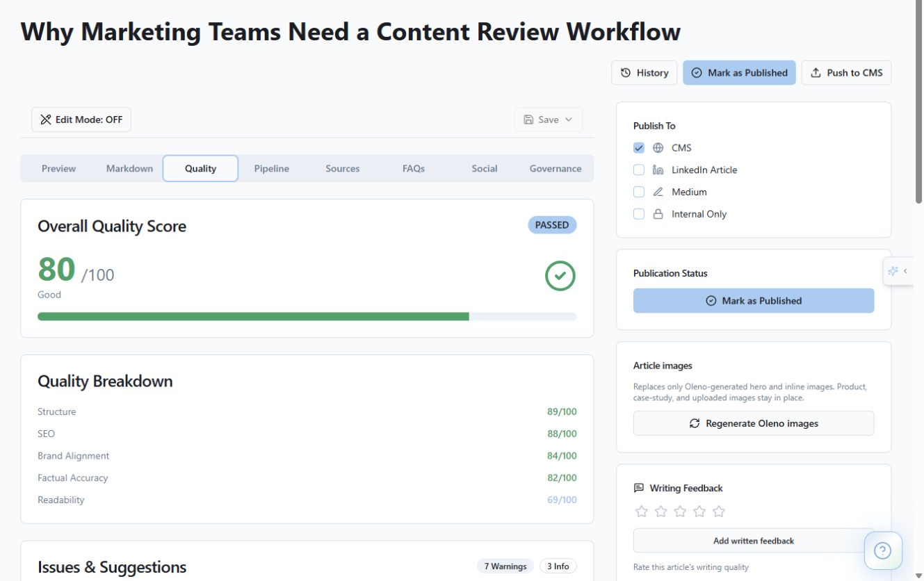Image resolution: width=924 pixels, height=581 pixels.
Task: Open the Save dropdown
Action: [549, 120]
